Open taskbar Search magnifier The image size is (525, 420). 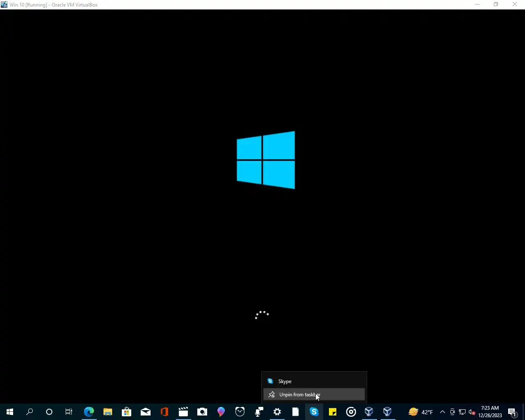(30, 412)
